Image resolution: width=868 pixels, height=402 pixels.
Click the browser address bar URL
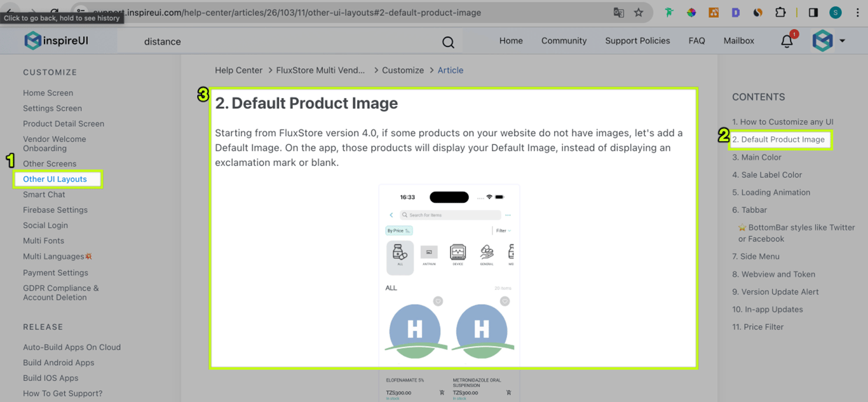[x=287, y=12]
